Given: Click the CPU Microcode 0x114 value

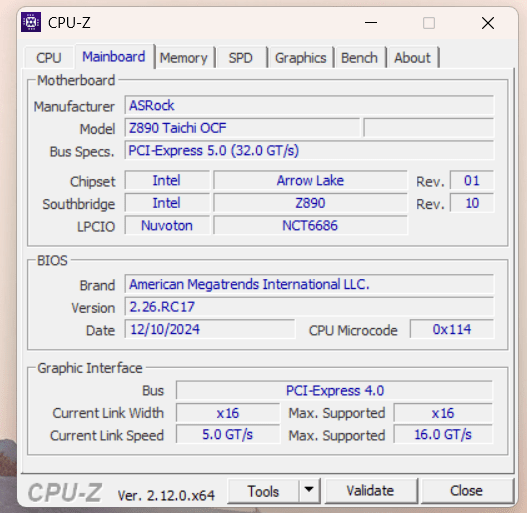Looking at the screenshot, I should click(452, 329).
